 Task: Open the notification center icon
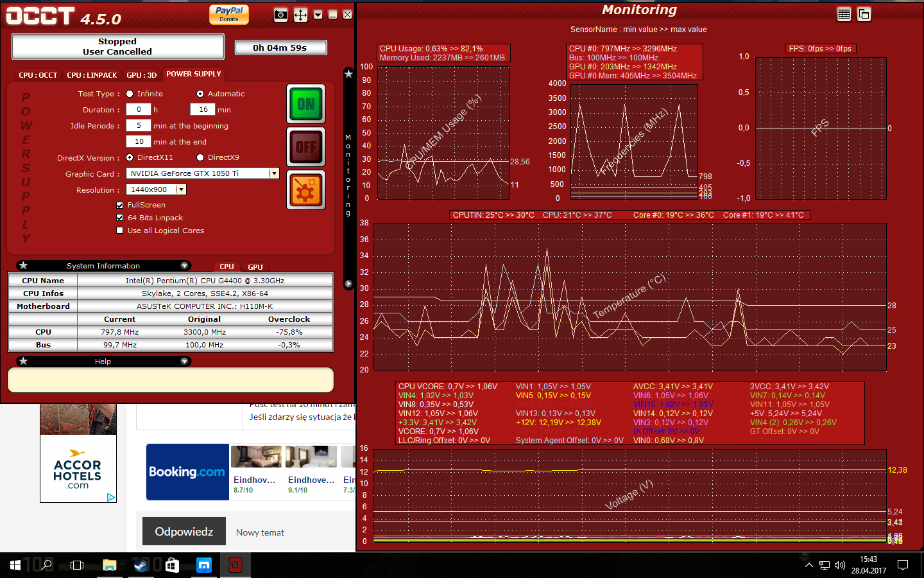click(903, 565)
